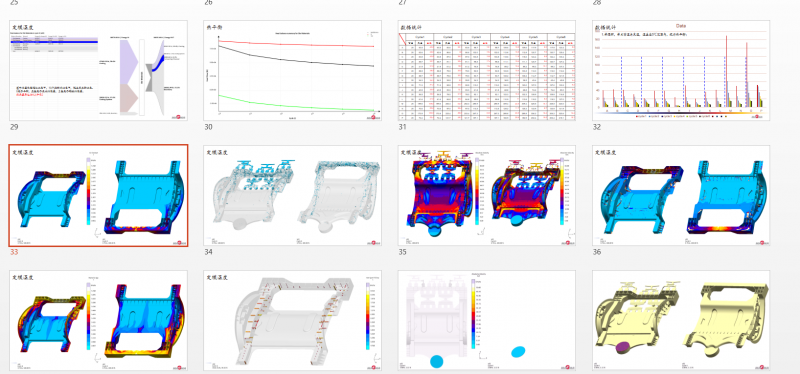The image size is (800, 374).
Task: Select faded slide with two cyan discs
Action: (x=487, y=320)
